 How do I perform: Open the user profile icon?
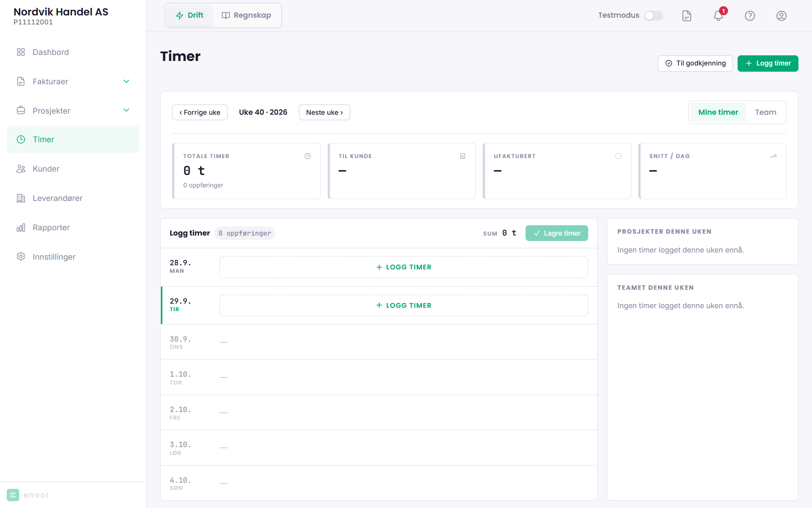coord(782,15)
